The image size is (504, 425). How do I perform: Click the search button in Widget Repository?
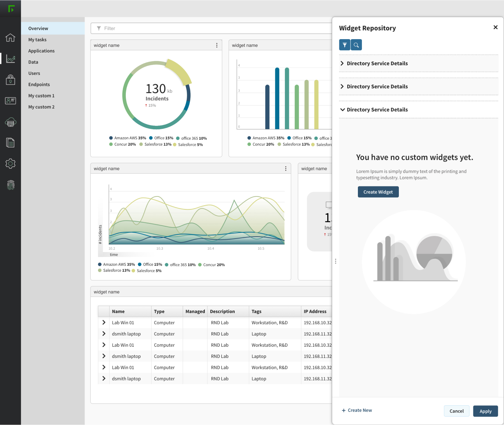pos(356,45)
